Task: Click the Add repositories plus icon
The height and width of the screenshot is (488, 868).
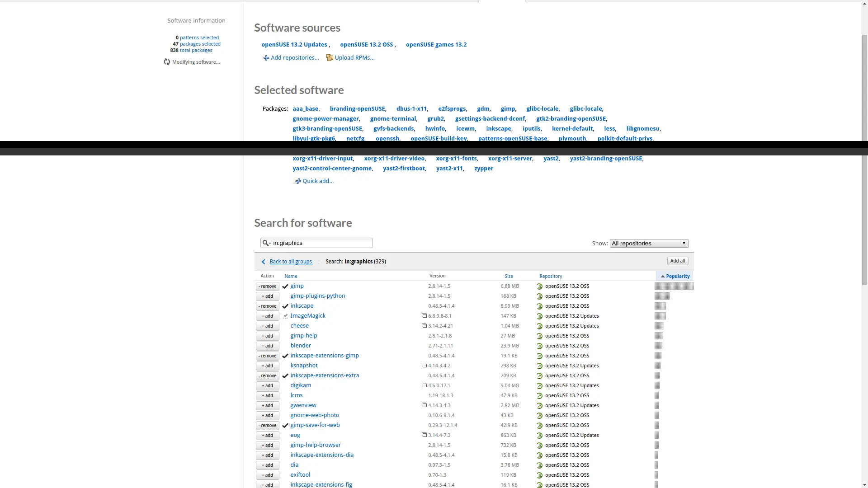Action: (x=266, y=58)
